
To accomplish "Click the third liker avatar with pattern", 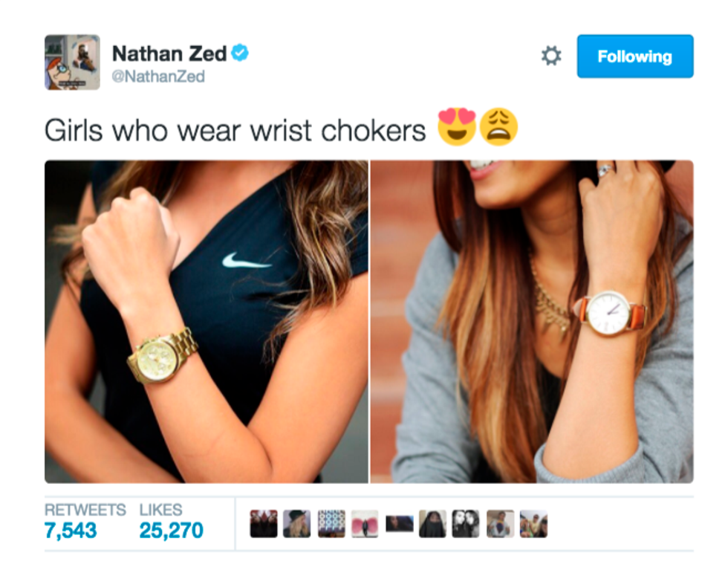I will [331, 524].
